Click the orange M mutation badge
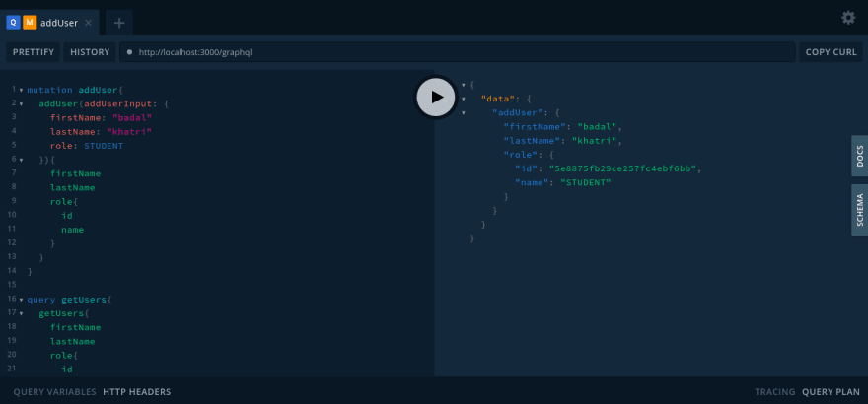The image size is (868, 404). [30, 22]
